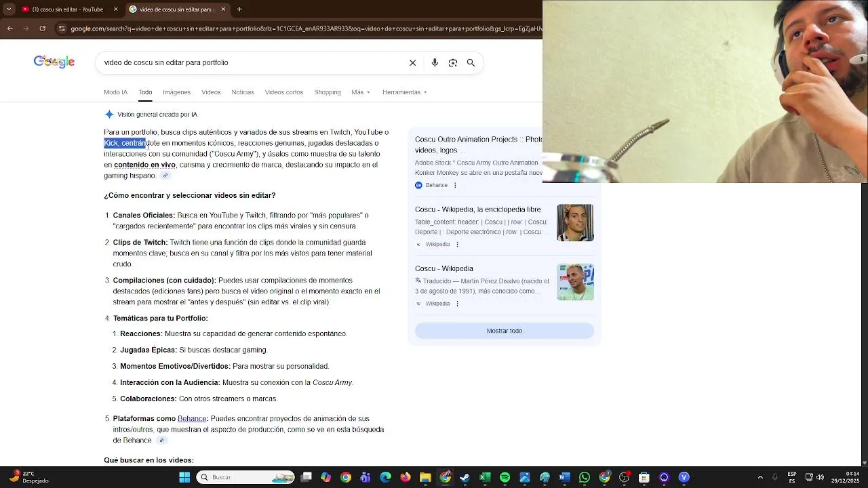This screenshot has height=488, width=868.
Task: Open the Videos cortos results tab
Action: pyautogui.click(x=284, y=92)
